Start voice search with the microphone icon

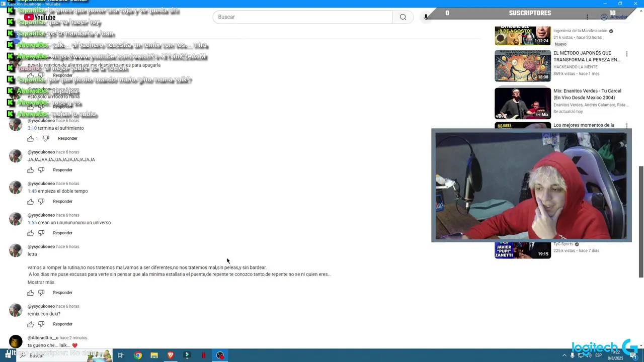tap(426, 17)
